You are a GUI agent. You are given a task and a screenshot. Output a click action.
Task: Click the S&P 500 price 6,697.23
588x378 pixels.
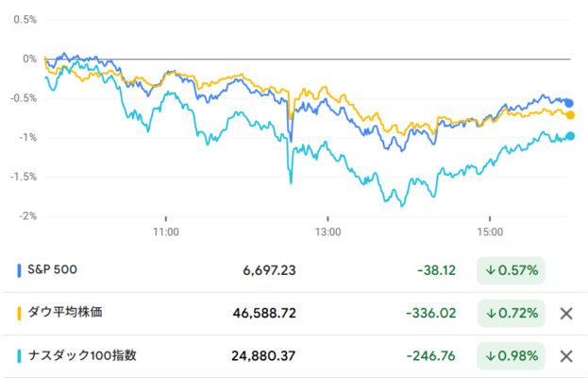(269, 270)
